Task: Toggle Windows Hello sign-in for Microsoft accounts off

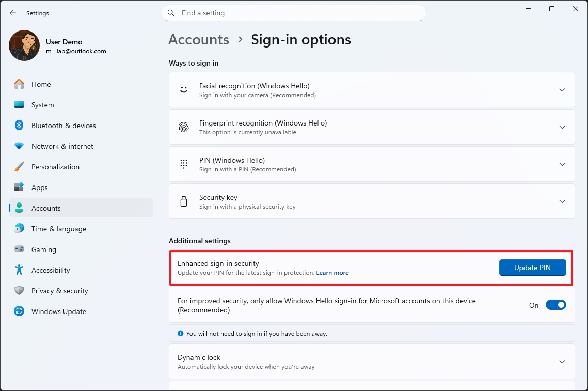Action: click(556, 305)
